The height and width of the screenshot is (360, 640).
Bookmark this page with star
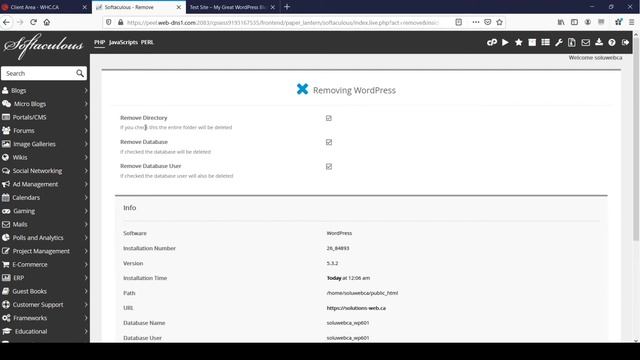coord(499,22)
